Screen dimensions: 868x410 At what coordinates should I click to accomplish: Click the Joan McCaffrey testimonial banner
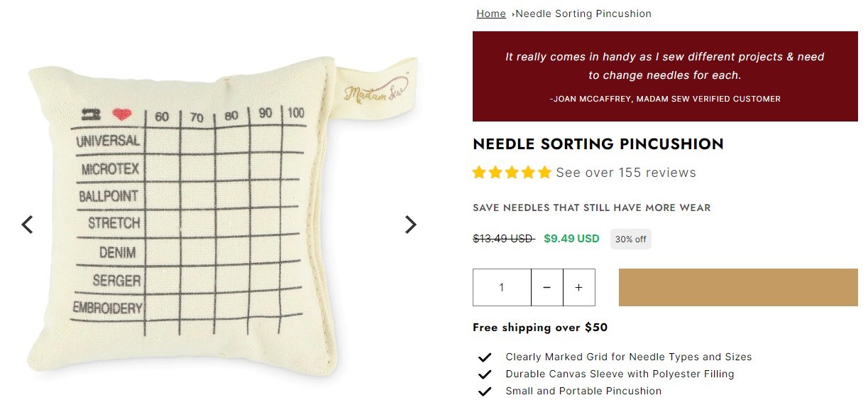tap(665, 76)
